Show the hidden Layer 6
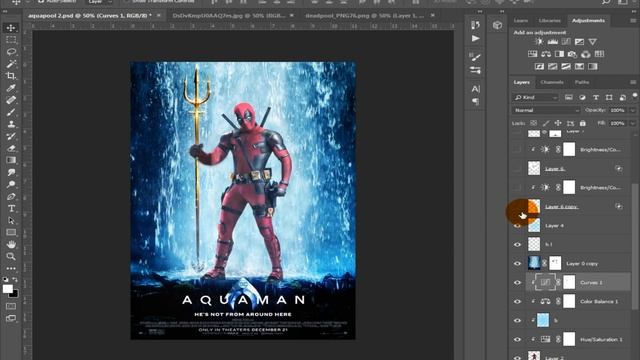The width and height of the screenshot is (640, 360). coord(517,168)
